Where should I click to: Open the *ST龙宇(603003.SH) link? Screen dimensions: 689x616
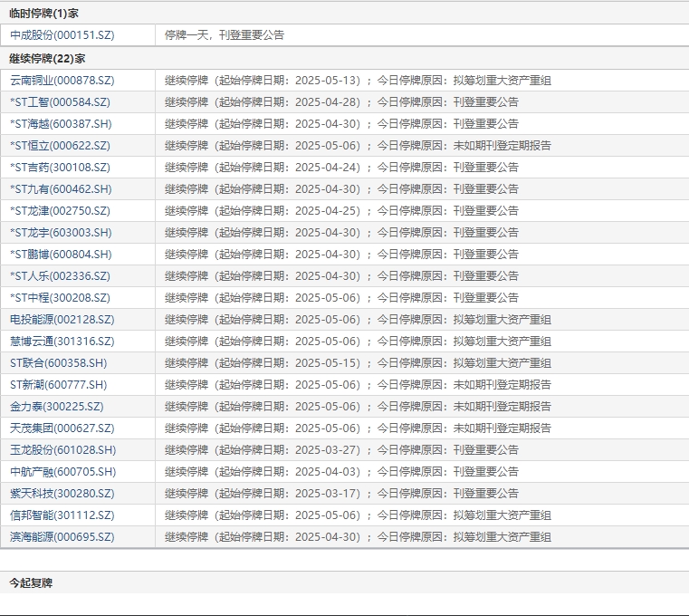[61, 233]
